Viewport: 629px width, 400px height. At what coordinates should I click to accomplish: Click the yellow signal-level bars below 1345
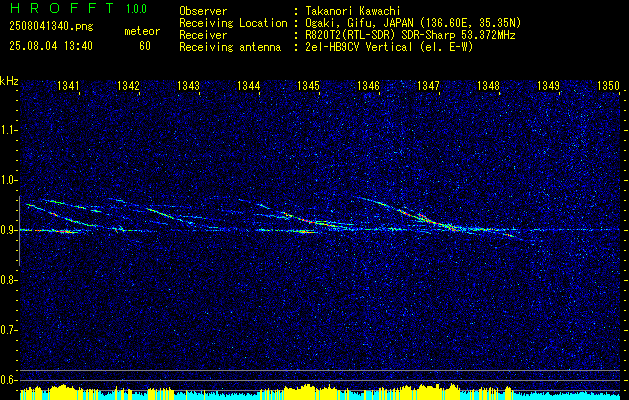[x=309, y=392]
